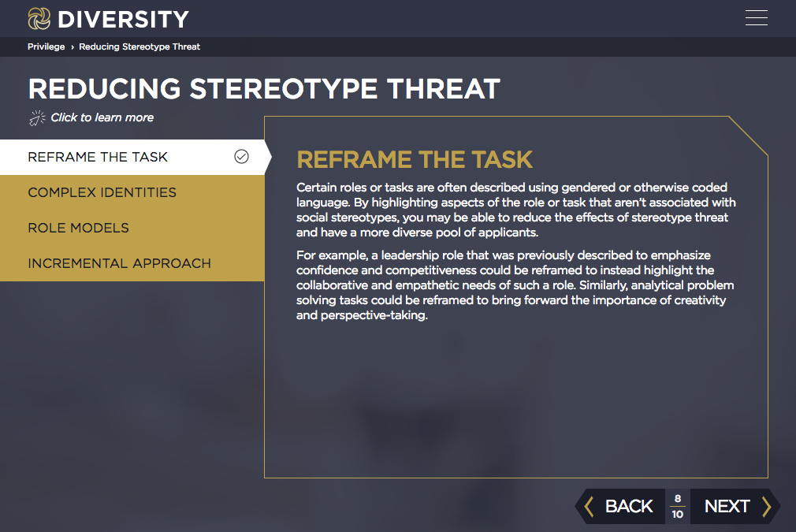Click the right chevron on Next button
This screenshot has width=796, height=532.
(x=767, y=506)
